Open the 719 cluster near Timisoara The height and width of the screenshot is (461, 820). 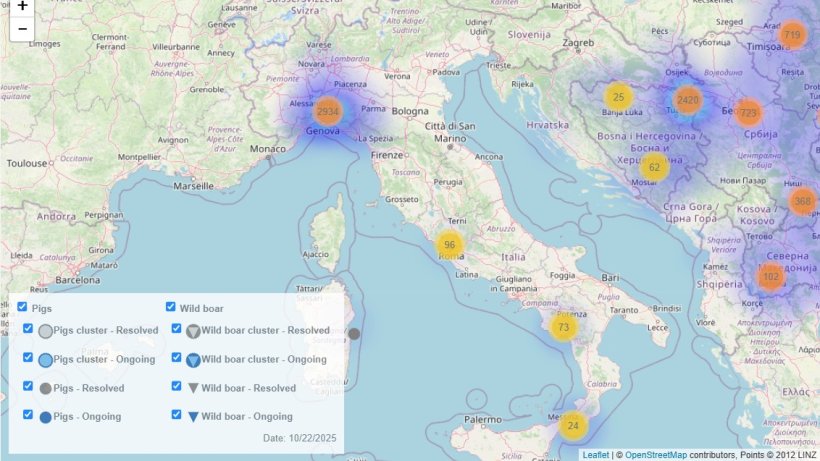[x=792, y=36]
